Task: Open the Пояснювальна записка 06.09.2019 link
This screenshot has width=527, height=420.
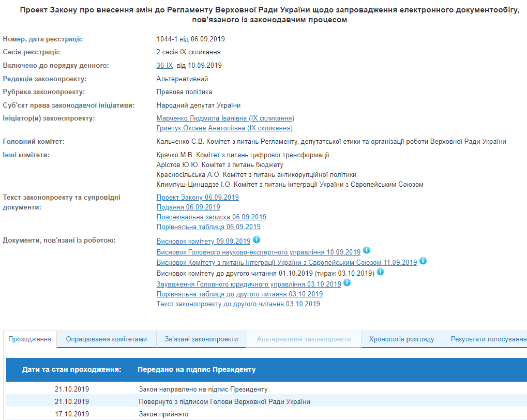Action: pos(211,217)
